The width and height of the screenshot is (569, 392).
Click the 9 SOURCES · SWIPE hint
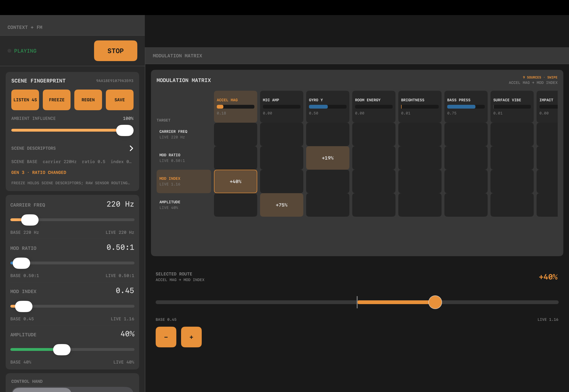point(540,77)
